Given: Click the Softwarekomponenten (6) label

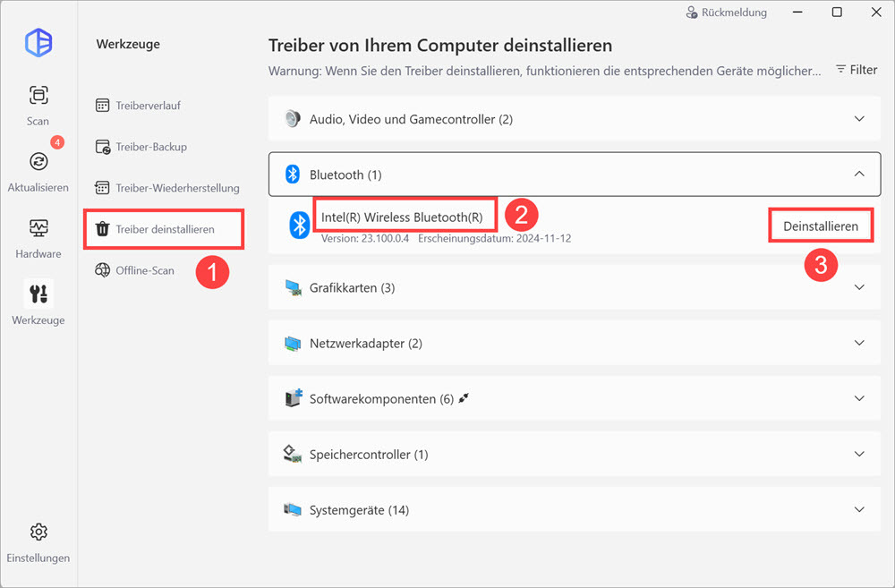Looking at the screenshot, I should pyautogui.click(x=381, y=398).
